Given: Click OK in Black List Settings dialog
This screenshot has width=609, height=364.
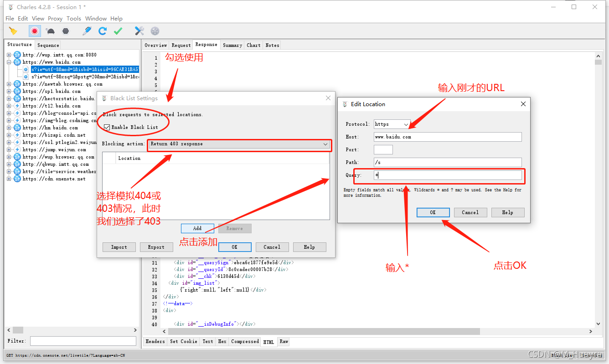Looking at the screenshot, I should pyautogui.click(x=235, y=247).
